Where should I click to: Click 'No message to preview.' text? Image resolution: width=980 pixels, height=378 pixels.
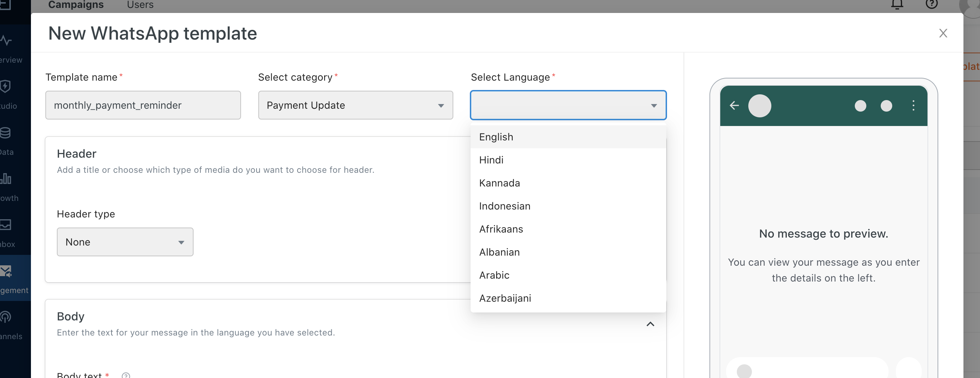823,233
